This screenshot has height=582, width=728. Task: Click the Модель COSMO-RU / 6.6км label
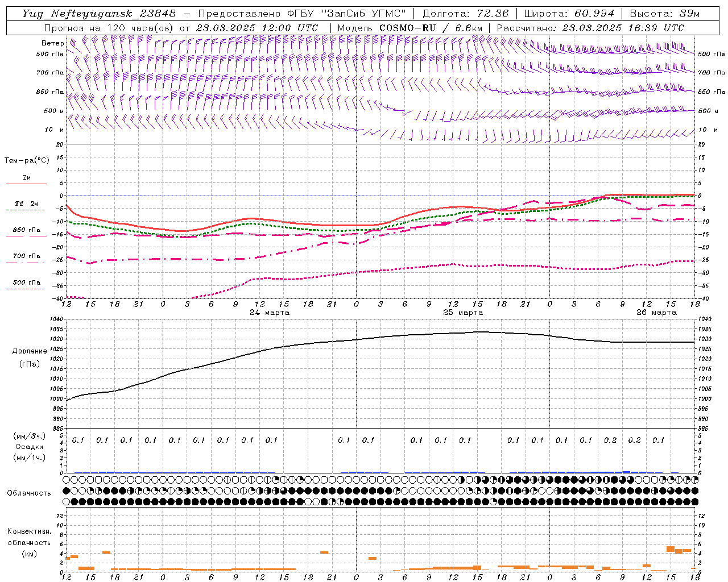click(x=410, y=28)
